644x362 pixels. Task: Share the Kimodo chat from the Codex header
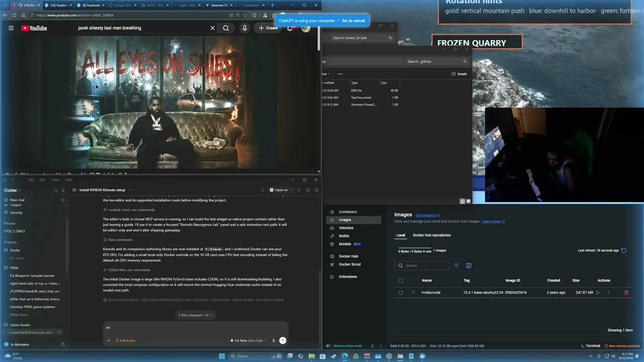coord(262,190)
